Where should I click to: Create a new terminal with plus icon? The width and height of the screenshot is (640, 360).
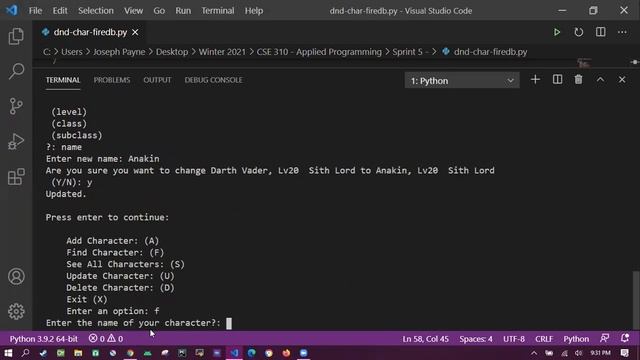[x=535, y=80]
